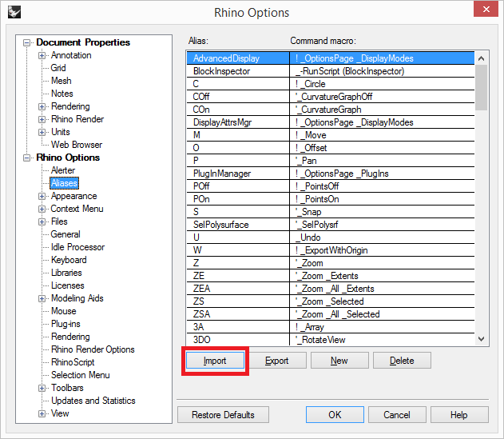Click the alias list scroll-down arrow
The image size is (504, 439).
(x=481, y=339)
